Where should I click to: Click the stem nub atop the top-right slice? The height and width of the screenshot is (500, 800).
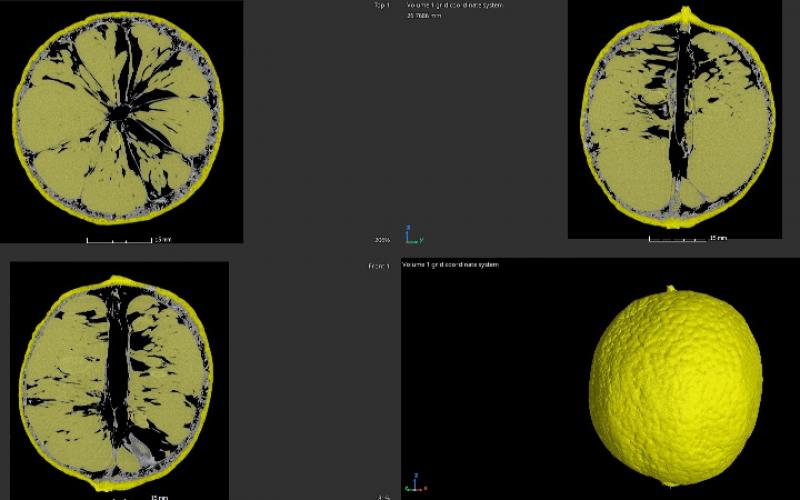point(686,12)
